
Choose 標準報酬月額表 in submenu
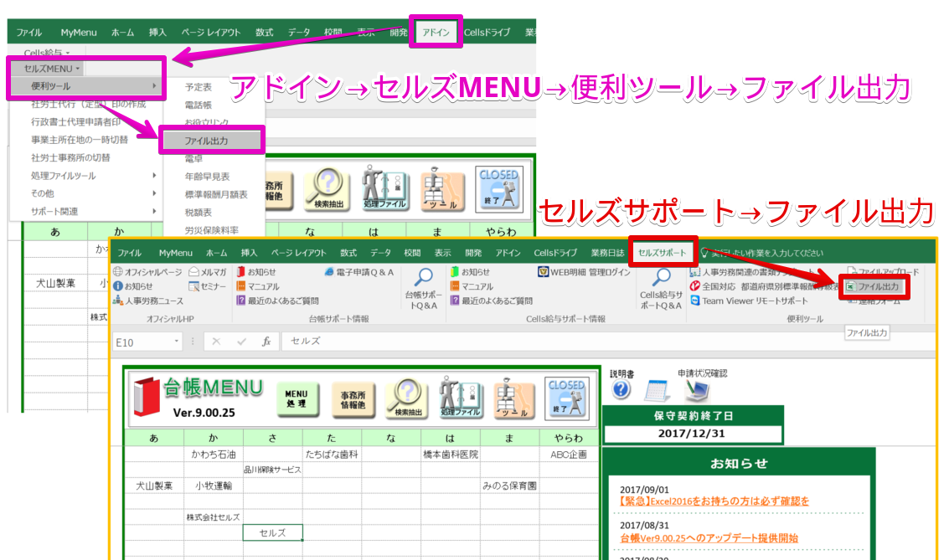pos(216,195)
